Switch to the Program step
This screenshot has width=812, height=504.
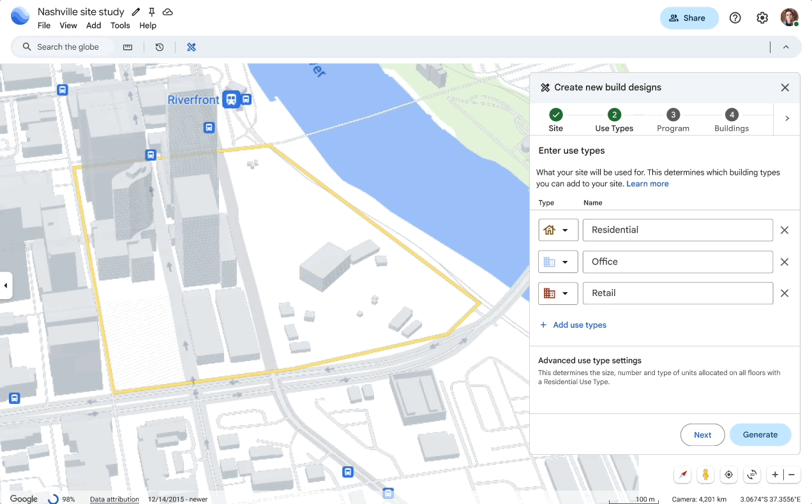click(673, 121)
